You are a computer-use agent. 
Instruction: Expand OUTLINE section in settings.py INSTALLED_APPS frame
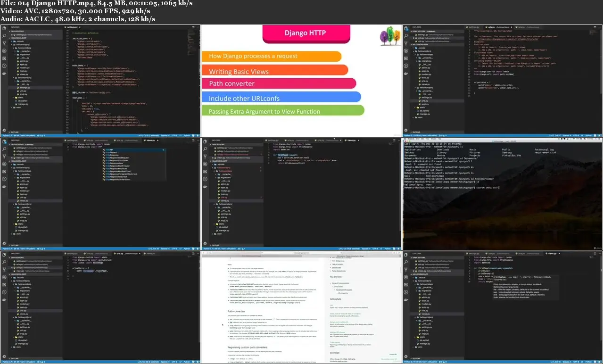[x=14, y=132]
